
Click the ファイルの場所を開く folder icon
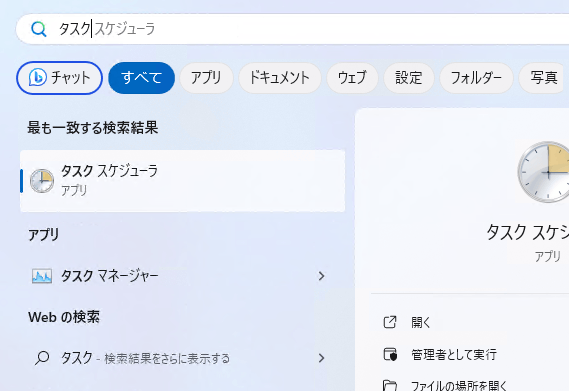pyautogui.click(x=390, y=385)
